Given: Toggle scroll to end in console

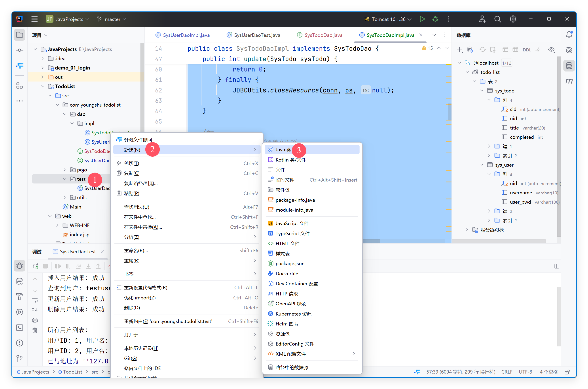Looking at the screenshot, I should [x=35, y=310].
